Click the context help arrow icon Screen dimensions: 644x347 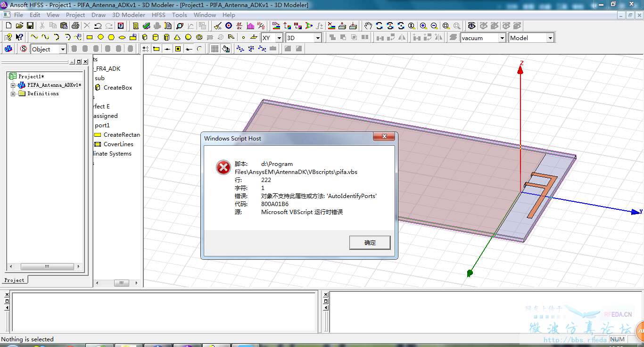pos(19,37)
